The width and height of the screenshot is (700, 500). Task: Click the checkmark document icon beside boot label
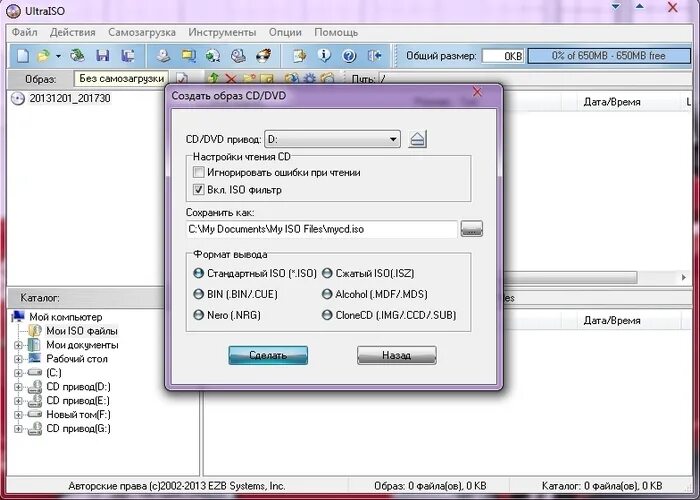182,79
